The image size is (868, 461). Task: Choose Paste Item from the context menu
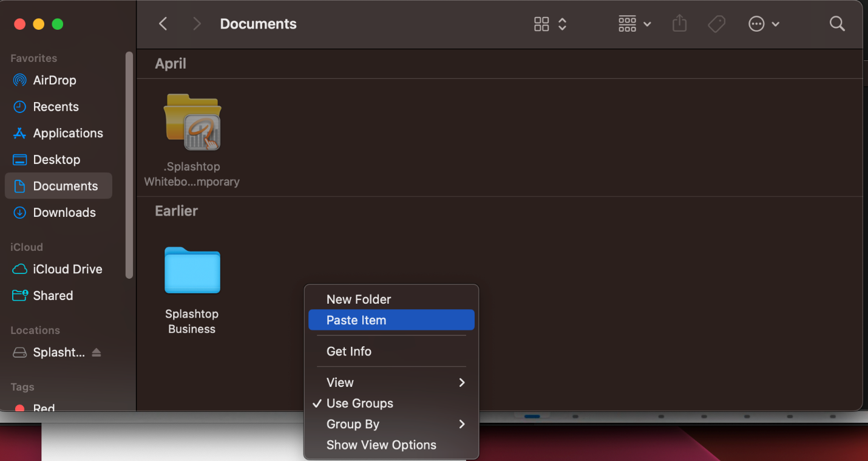[x=356, y=320]
